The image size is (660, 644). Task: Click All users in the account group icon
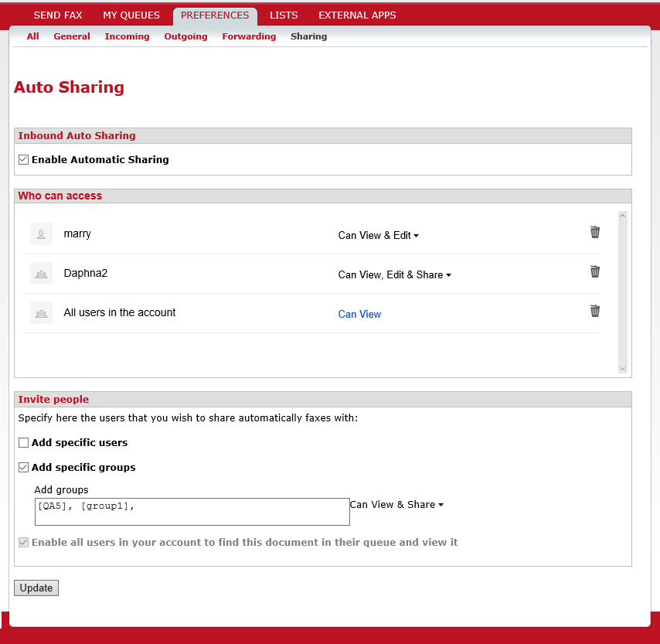[x=41, y=313]
